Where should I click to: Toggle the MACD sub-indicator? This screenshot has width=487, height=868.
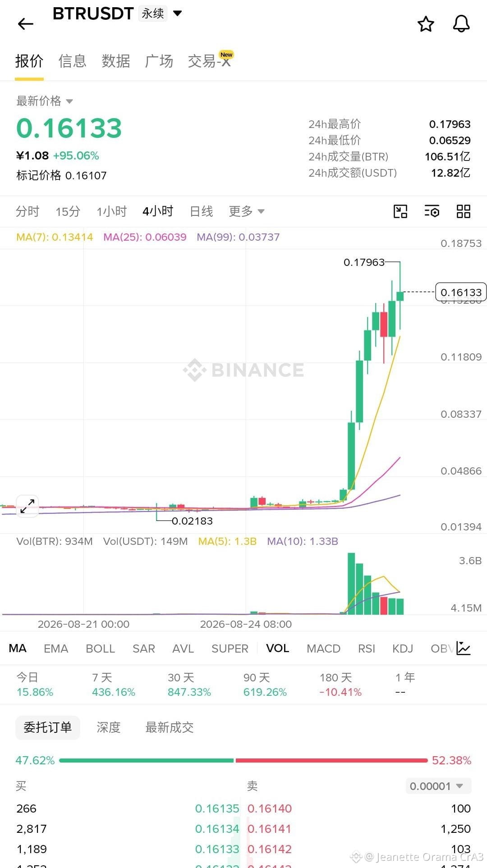[324, 648]
